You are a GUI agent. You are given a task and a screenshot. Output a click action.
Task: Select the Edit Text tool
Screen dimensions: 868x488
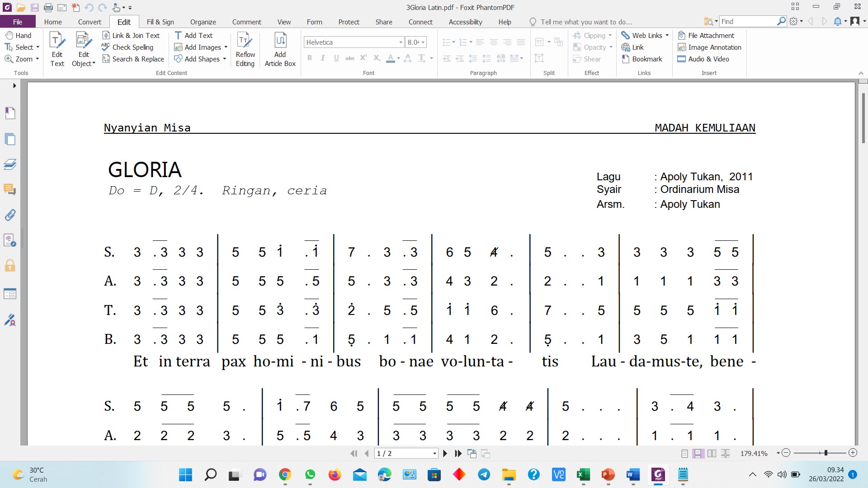pos(57,49)
